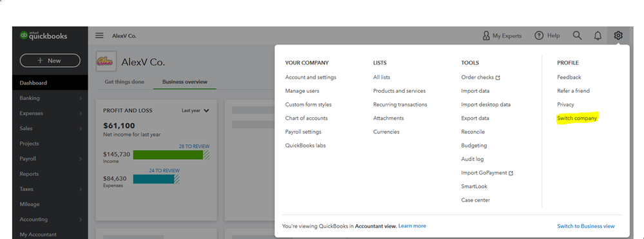Image resolution: width=644 pixels, height=239 pixels.
Task: Expand the Payroll sidebar chevron
Action: coord(81,159)
